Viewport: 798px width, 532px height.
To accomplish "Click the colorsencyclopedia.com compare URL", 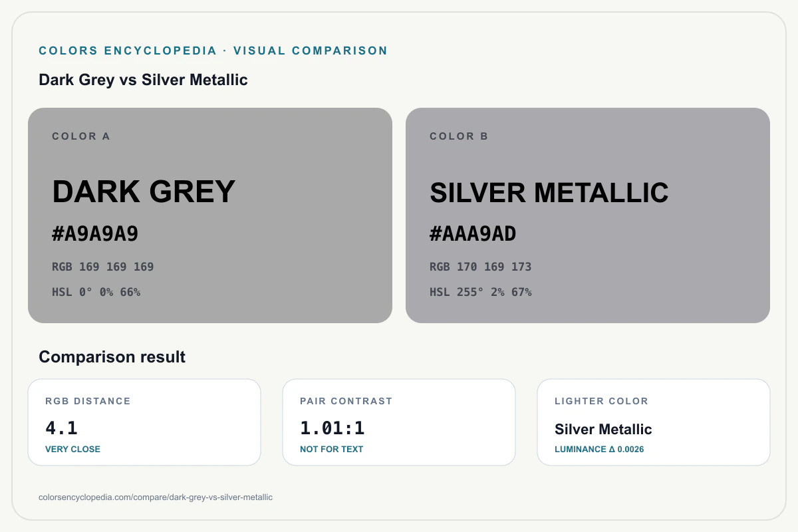I will [x=156, y=497].
